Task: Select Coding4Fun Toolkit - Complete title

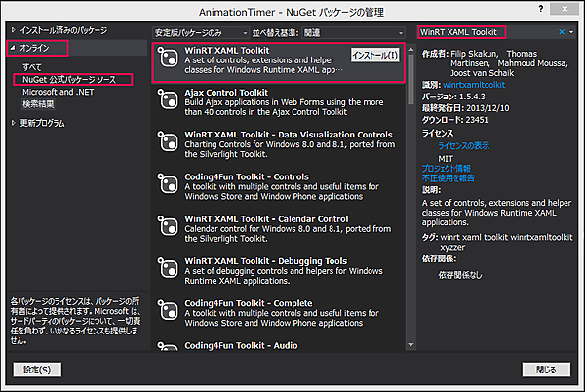Action: tap(248, 303)
